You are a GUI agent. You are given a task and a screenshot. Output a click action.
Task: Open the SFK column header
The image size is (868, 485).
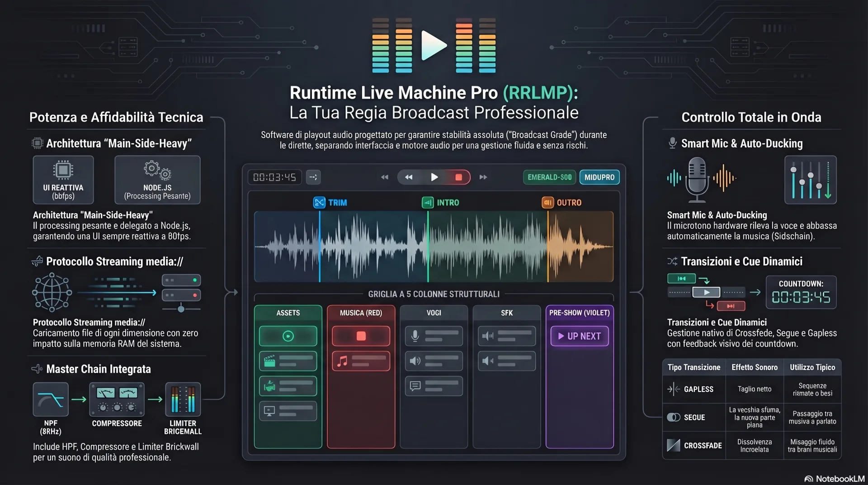pos(507,313)
